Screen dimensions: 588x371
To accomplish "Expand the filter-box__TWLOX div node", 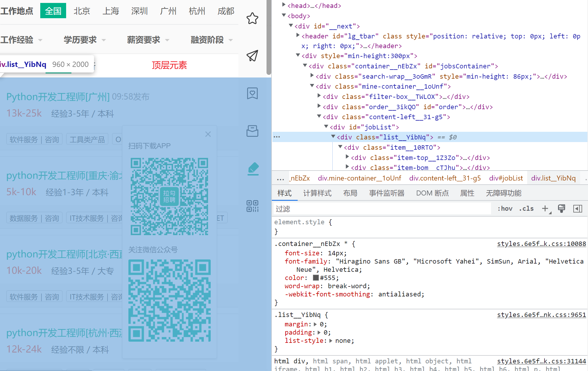I will click(x=319, y=96).
